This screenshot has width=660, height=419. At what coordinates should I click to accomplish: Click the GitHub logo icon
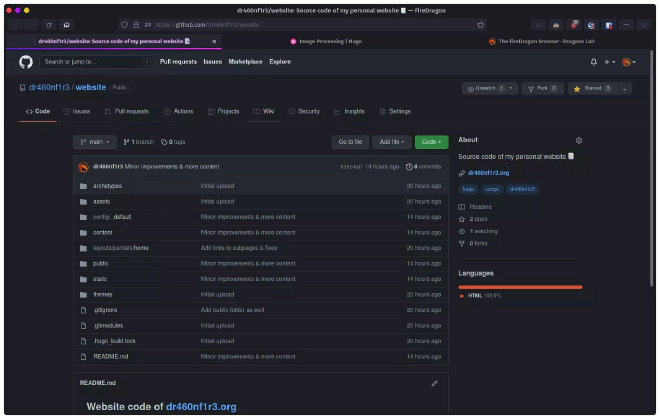[x=26, y=62]
